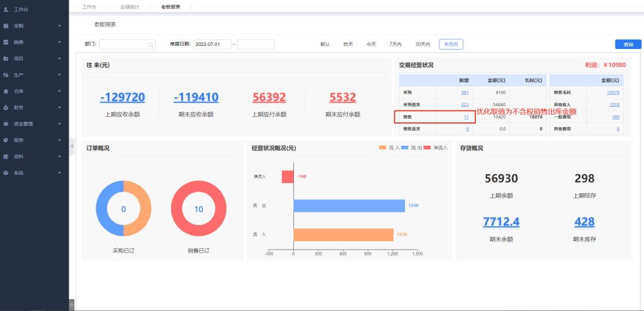Expand the 项目 sidebar menu arrow
This screenshot has width=644, height=311.
60,58
